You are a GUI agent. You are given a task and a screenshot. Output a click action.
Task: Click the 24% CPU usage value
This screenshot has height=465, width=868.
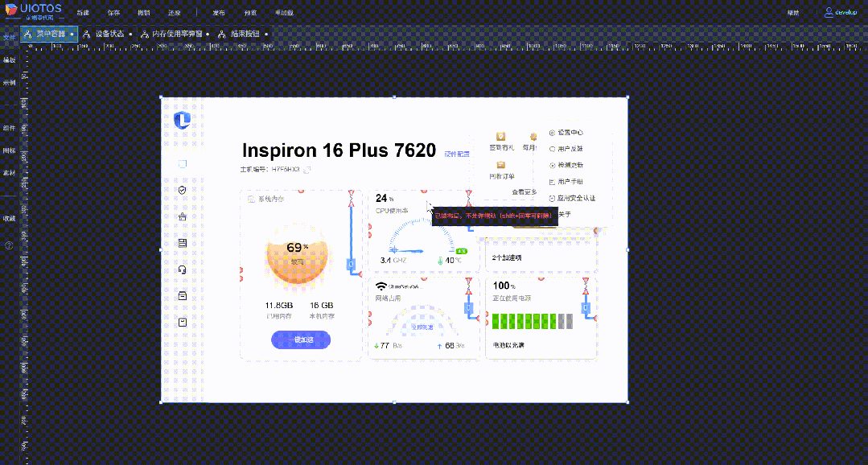(385, 198)
